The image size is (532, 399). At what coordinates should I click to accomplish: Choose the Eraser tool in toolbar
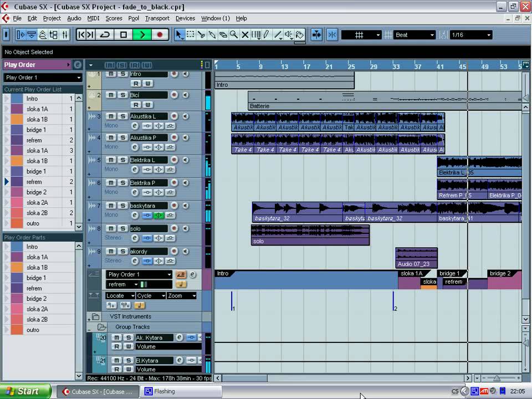coord(223,34)
